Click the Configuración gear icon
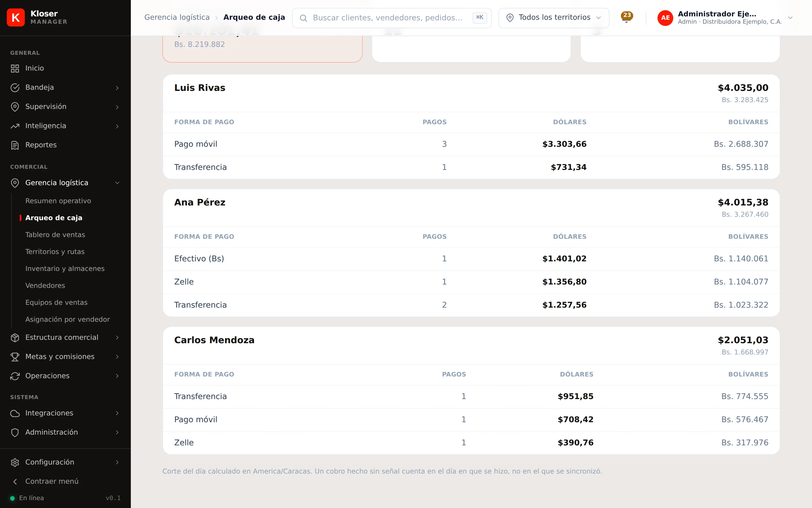Viewport: 812px width, 508px height. tap(15, 462)
